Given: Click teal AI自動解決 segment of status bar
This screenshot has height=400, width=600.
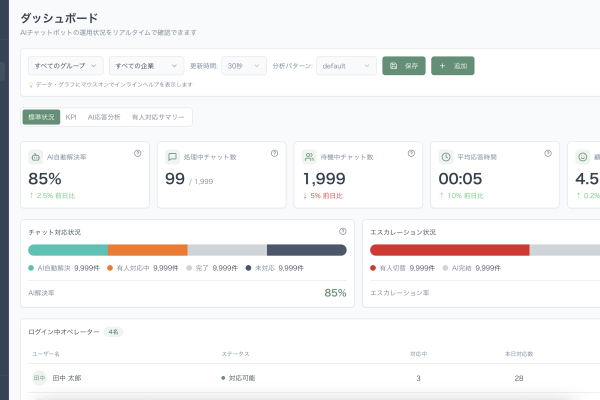Looking at the screenshot, I should tap(68, 250).
